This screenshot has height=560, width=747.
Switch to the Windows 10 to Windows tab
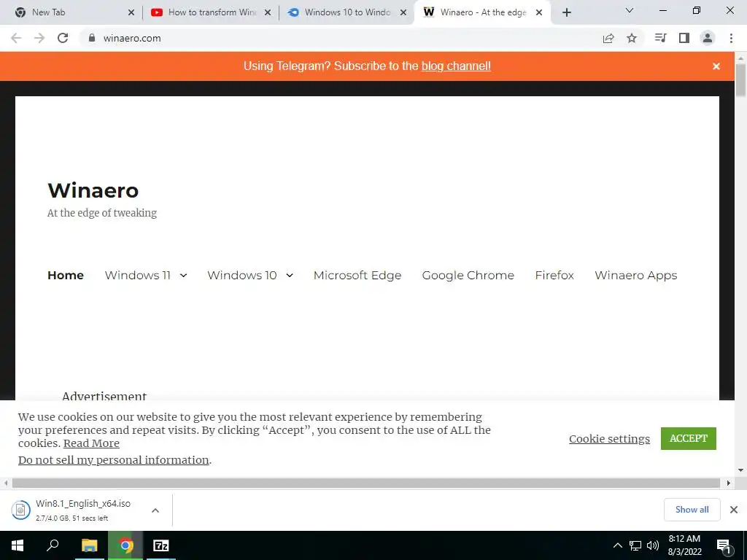tap(347, 12)
